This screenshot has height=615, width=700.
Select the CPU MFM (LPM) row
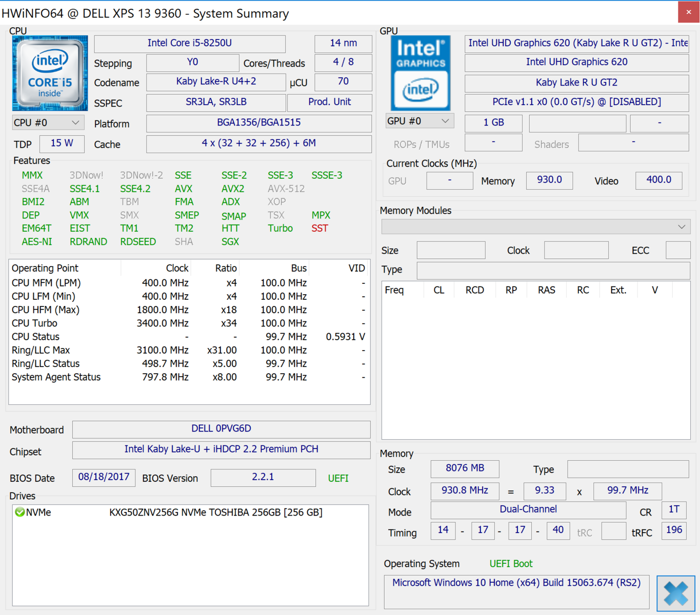pyautogui.click(x=189, y=283)
